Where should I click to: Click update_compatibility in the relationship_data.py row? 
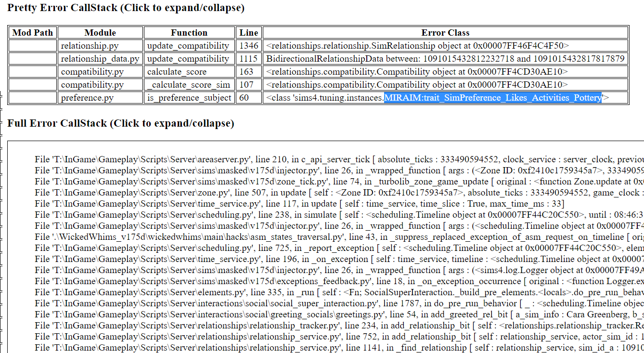189,59
